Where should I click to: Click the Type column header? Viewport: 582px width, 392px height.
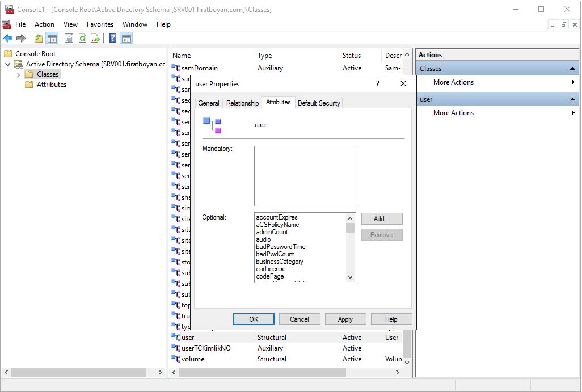click(x=297, y=55)
